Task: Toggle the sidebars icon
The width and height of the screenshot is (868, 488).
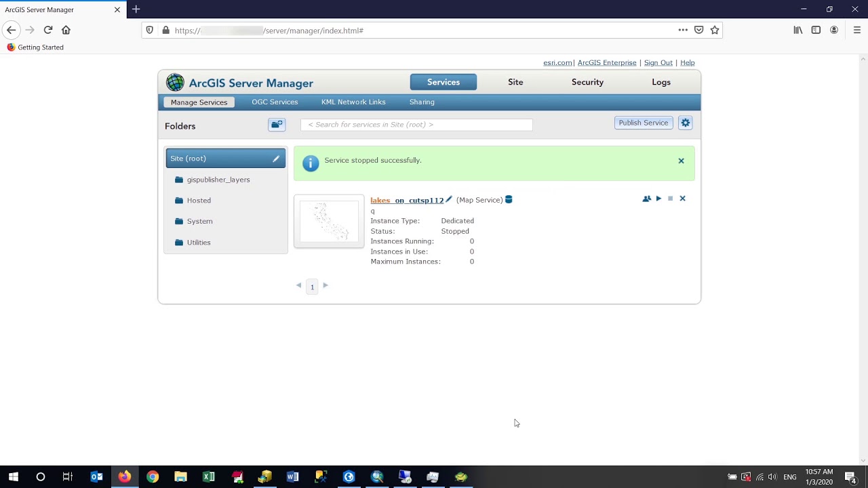Action: click(x=816, y=30)
